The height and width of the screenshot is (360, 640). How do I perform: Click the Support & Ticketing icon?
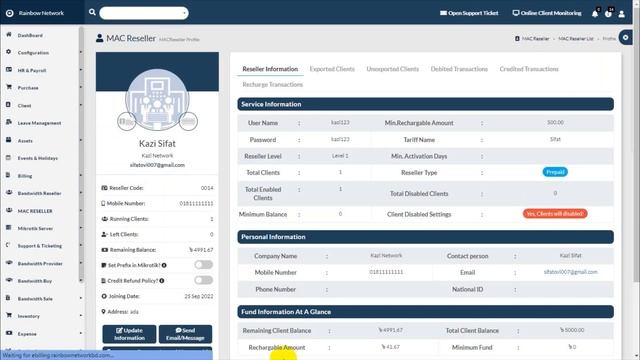(x=9, y=245)
